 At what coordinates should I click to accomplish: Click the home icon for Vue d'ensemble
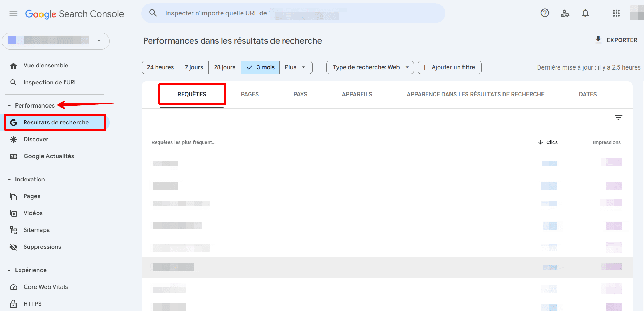13,66
